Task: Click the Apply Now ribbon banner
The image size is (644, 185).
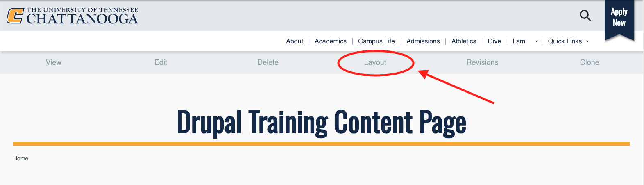Action: point(619,18)
